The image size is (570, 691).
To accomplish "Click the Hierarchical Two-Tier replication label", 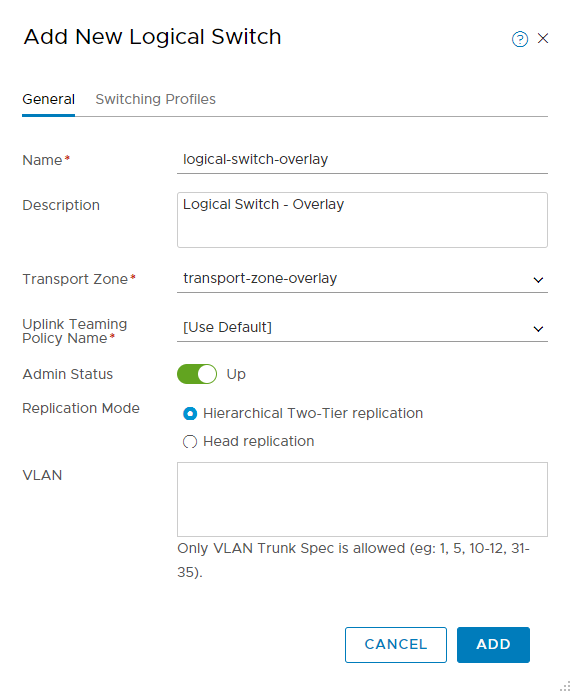I will point(313,413).
